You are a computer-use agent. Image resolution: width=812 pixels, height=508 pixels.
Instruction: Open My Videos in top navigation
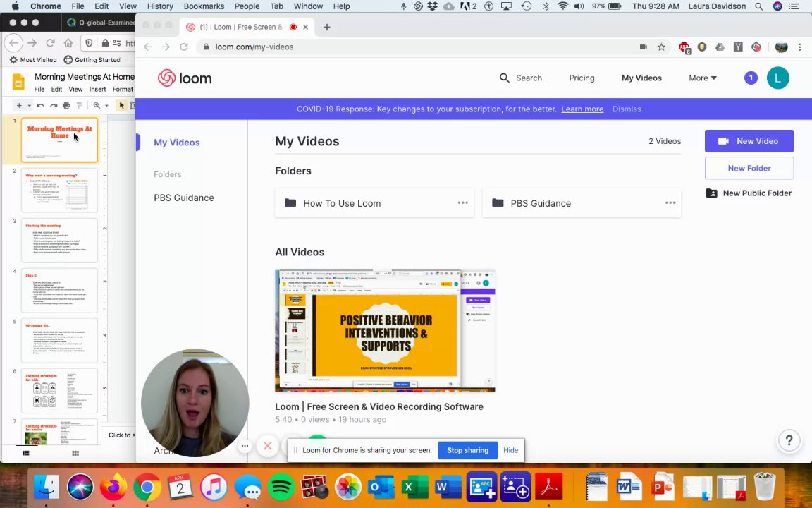click(641, 78)
